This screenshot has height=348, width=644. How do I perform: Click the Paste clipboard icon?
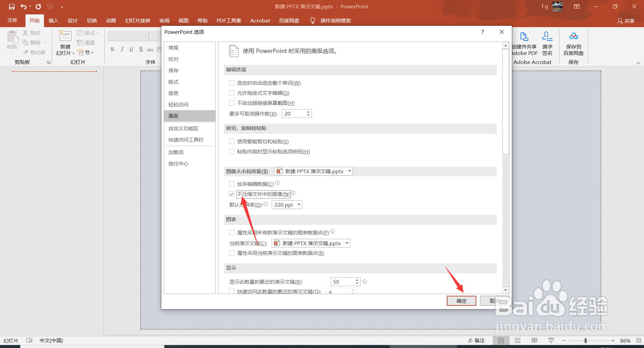point(13,37)
